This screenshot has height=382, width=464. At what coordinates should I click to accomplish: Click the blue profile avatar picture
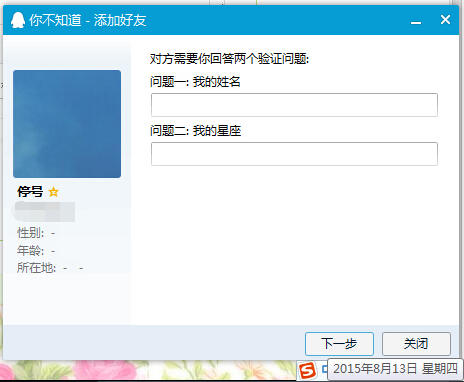click(67, 124)
